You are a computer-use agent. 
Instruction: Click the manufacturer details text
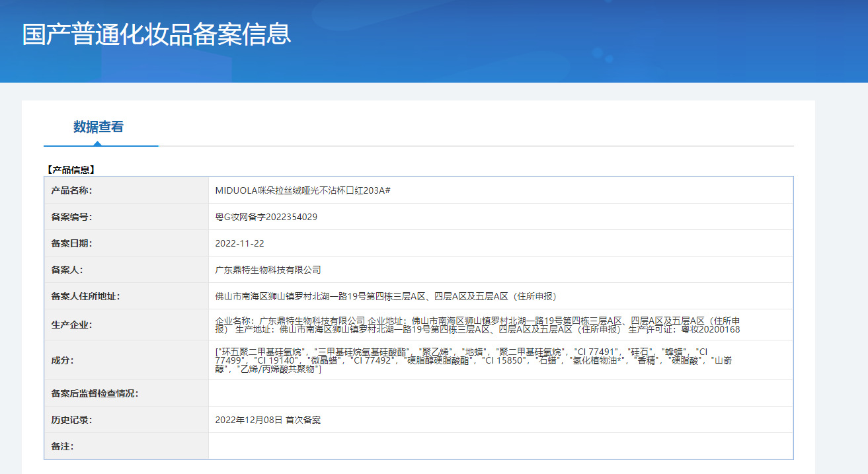coord(478,325)
